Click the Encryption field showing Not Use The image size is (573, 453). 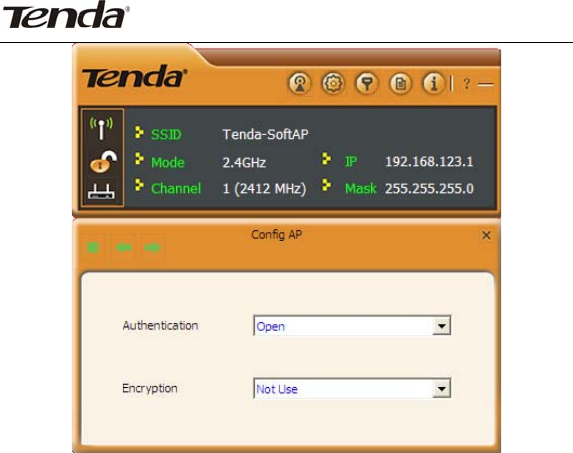(x=352, y=388)
